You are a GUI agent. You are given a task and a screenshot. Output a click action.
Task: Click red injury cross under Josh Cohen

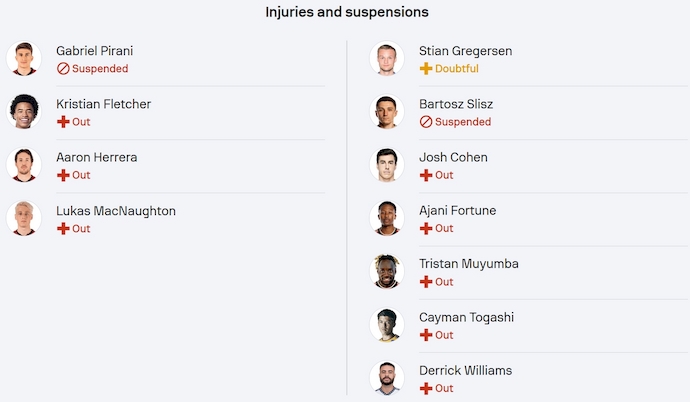click(x=425, y=175)
